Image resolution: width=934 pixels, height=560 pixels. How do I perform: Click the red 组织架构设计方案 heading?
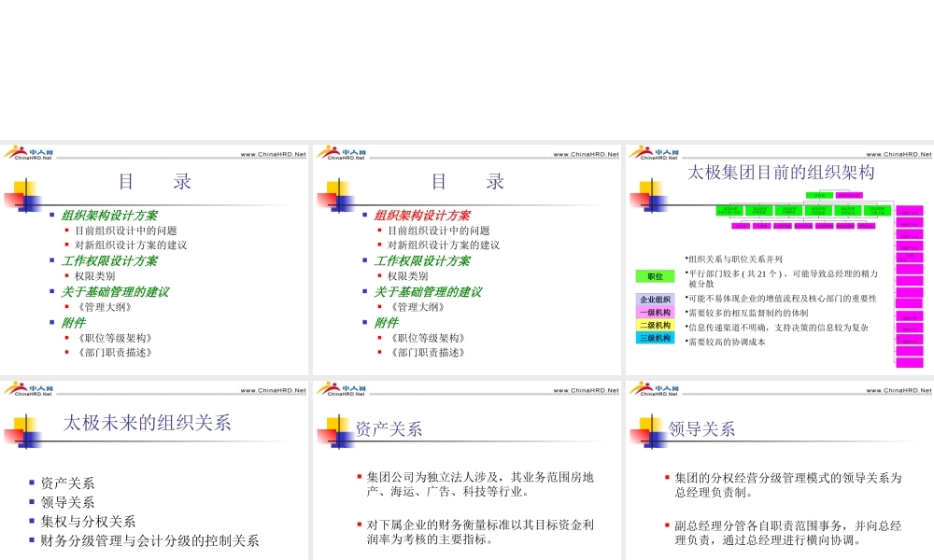pyautogui.click(x=422, y=215)
